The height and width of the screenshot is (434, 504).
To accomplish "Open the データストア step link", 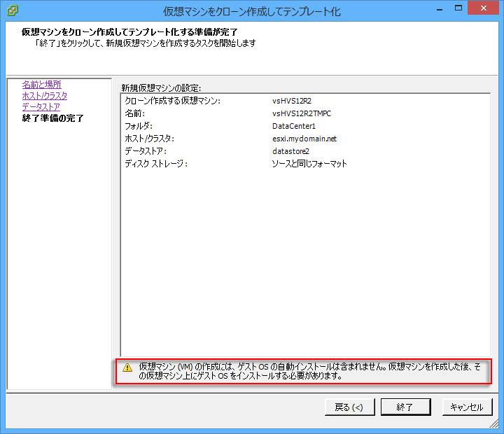I will 41,106.
